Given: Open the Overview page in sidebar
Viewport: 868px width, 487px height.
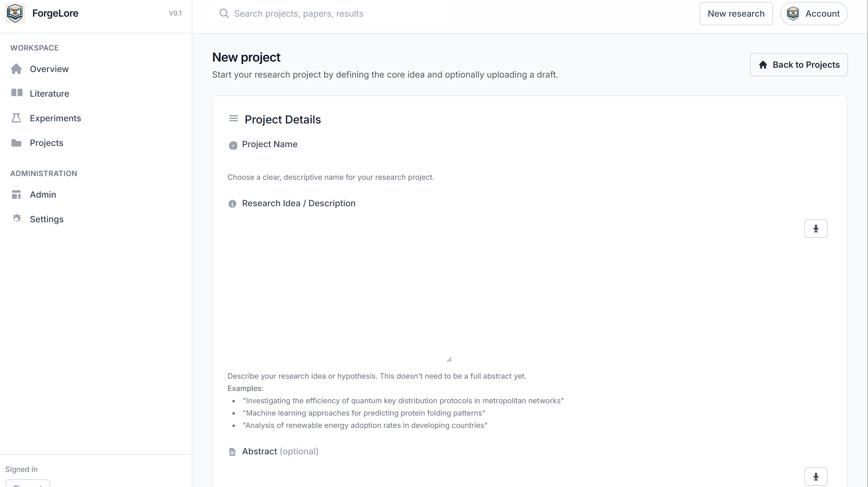Looking at the screenshot, I should (x=49, y=69).
